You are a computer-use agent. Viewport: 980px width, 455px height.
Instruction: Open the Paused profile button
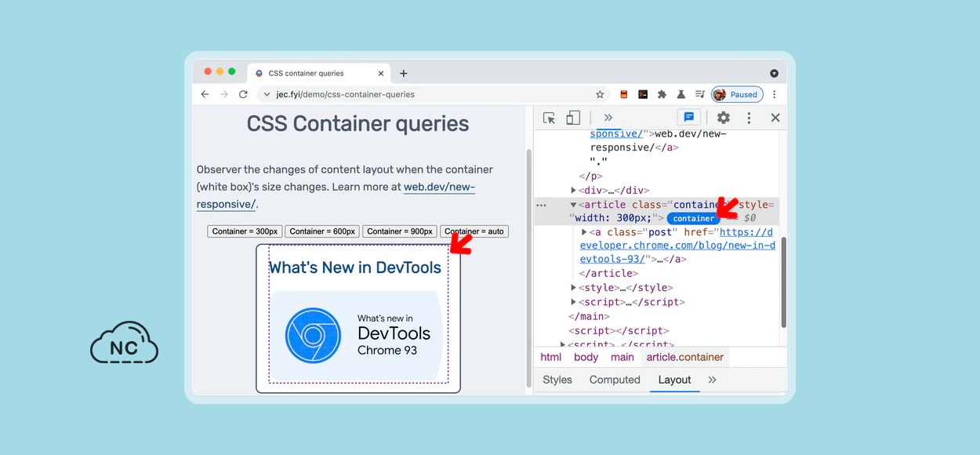coord(737,94)
